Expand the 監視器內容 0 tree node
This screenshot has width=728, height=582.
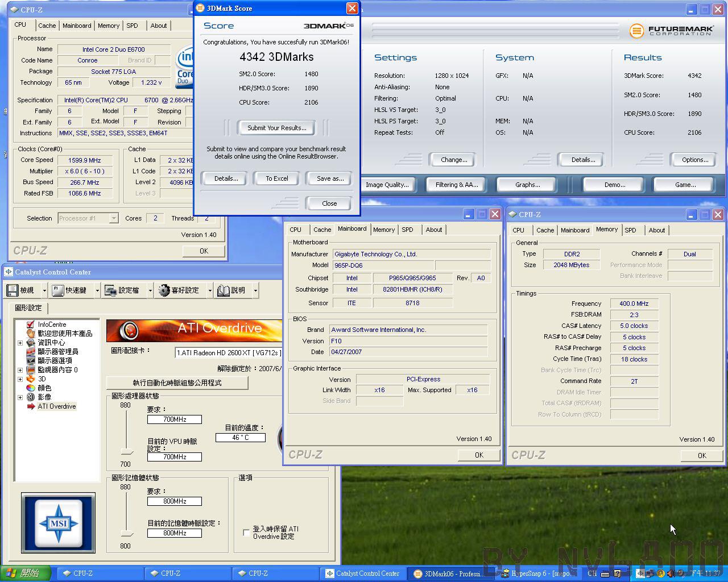click(x=20, y=370)
